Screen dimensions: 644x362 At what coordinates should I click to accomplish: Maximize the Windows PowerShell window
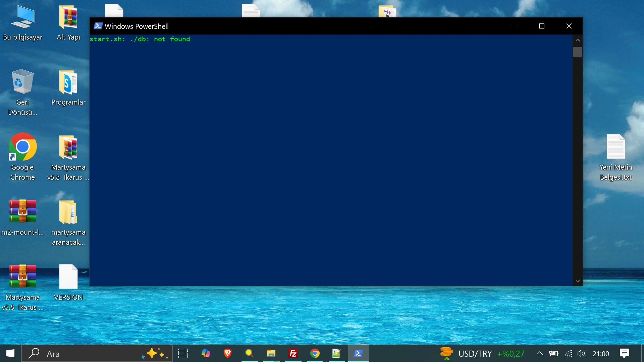click(542, 26)
